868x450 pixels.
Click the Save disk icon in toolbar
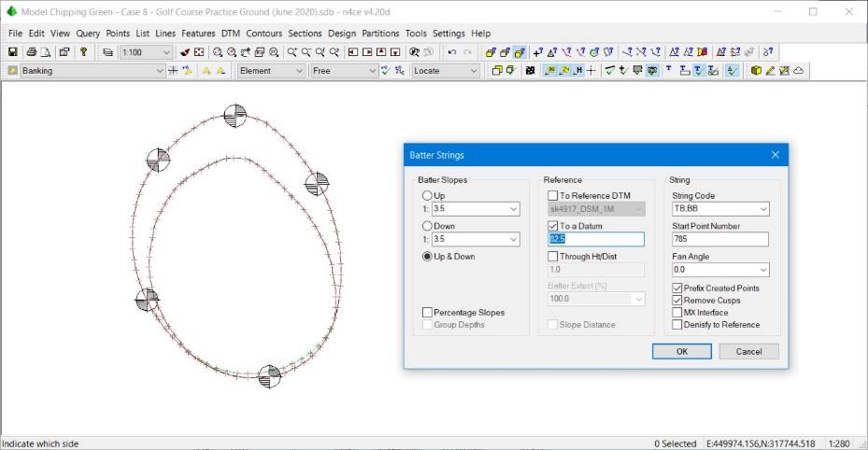pos(12,52)
